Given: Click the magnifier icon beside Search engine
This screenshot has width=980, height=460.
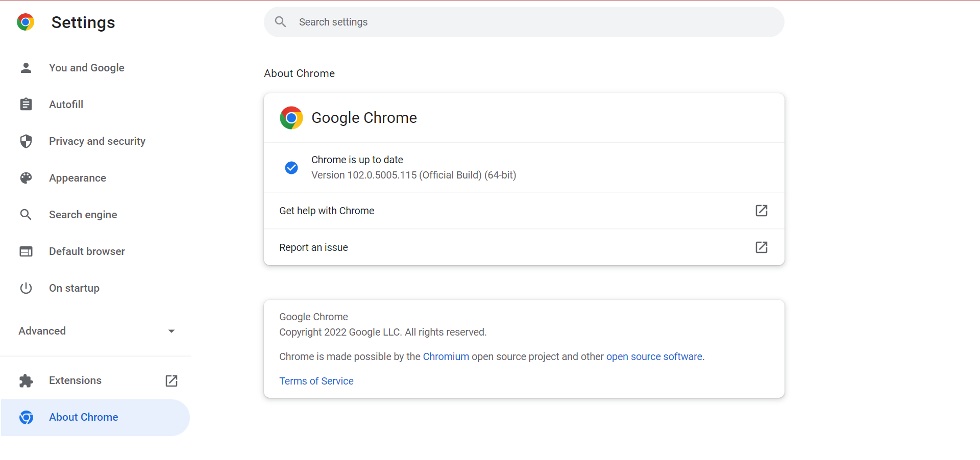Looking at the screenshot, I should click(x=26, y=215).
